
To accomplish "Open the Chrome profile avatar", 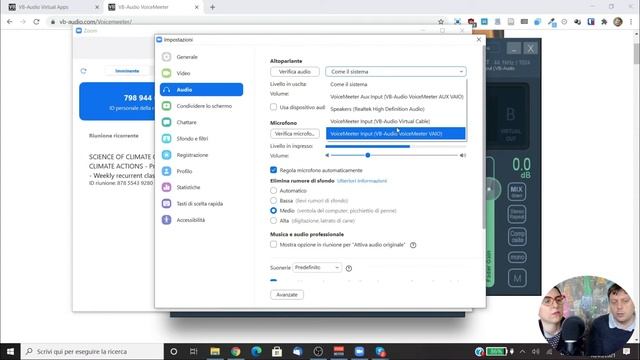I will [618, 22].
